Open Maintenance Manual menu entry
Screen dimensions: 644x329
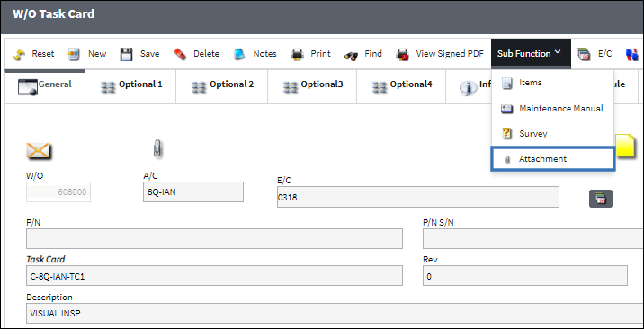pos(552,109)
